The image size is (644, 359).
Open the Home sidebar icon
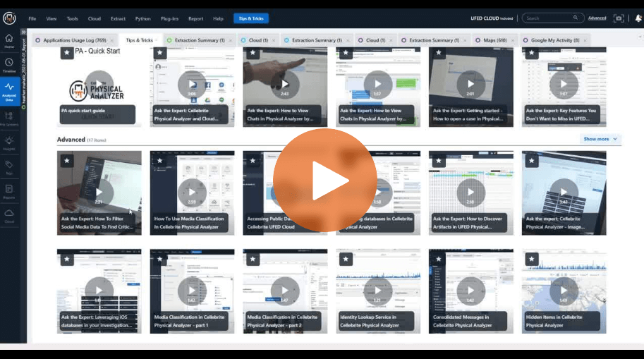[9, 41]
